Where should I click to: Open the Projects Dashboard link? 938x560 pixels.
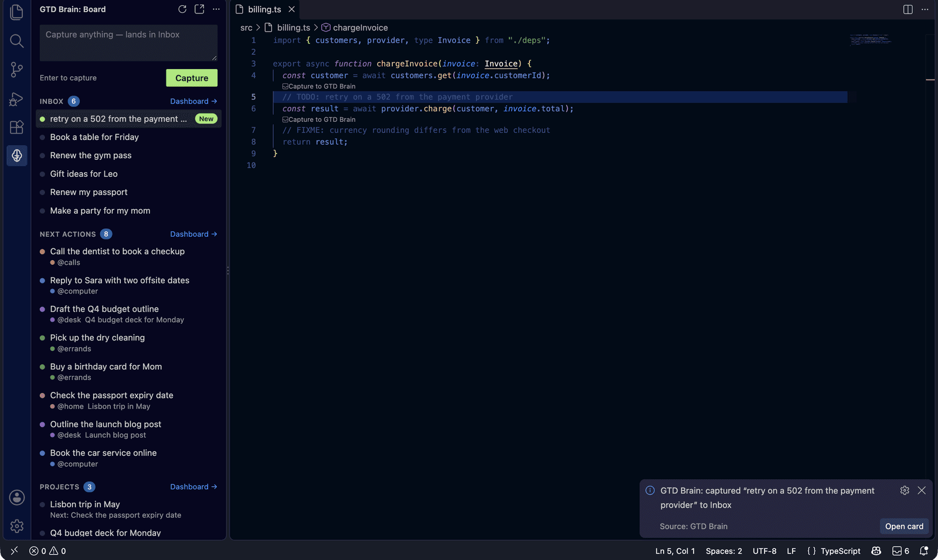click(x=193, y=487)
